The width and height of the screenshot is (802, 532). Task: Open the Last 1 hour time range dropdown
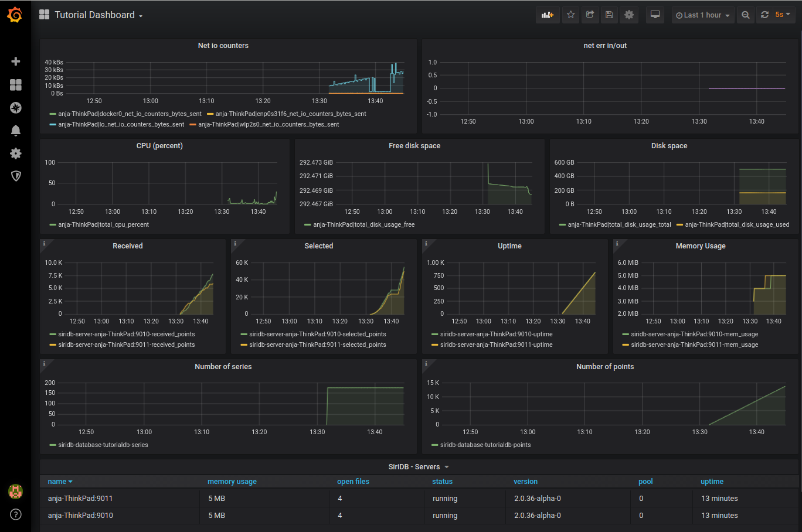(x=702, y=15)
